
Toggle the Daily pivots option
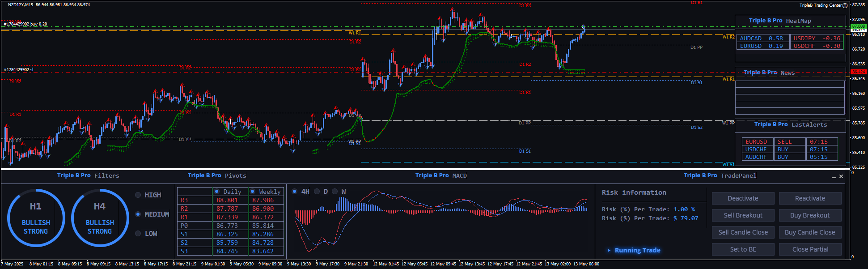[217, 192]
